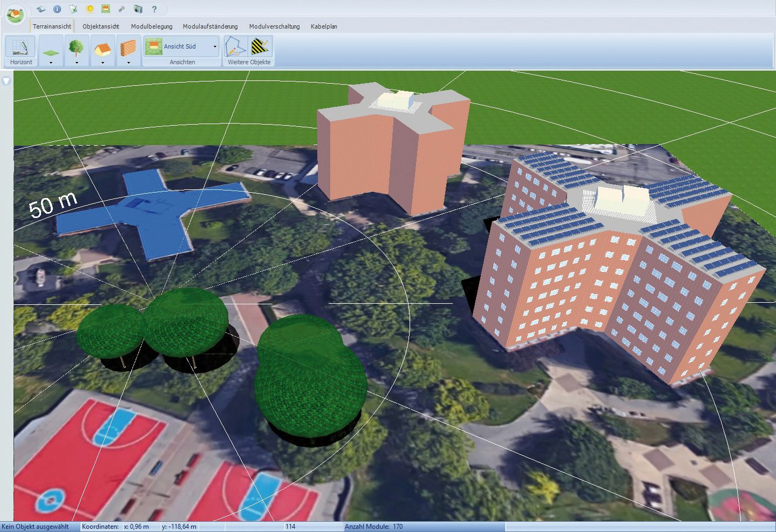Open dropdown arrow under the brick wall

tap(128, 63)
